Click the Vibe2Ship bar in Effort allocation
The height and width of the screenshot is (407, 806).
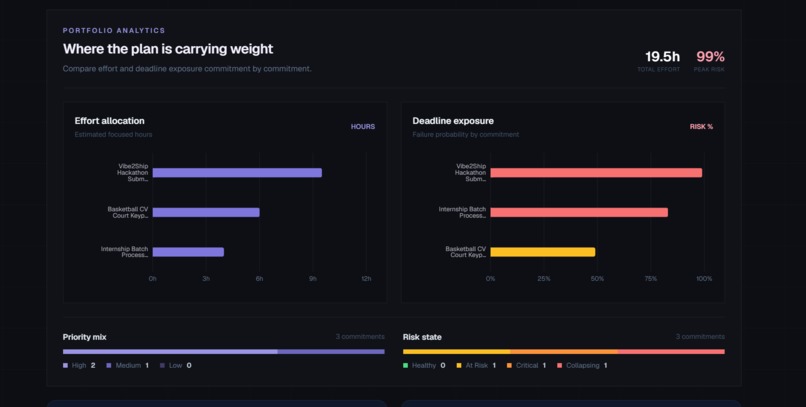pos(237,173)
